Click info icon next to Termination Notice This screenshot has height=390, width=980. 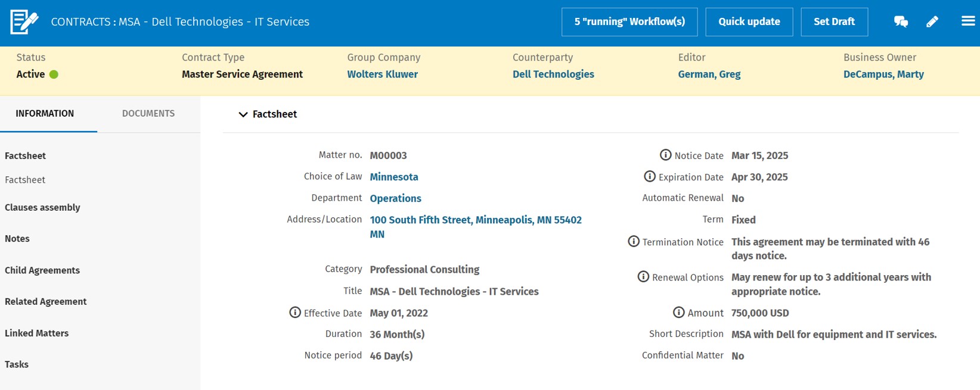[x=634, y=242]
